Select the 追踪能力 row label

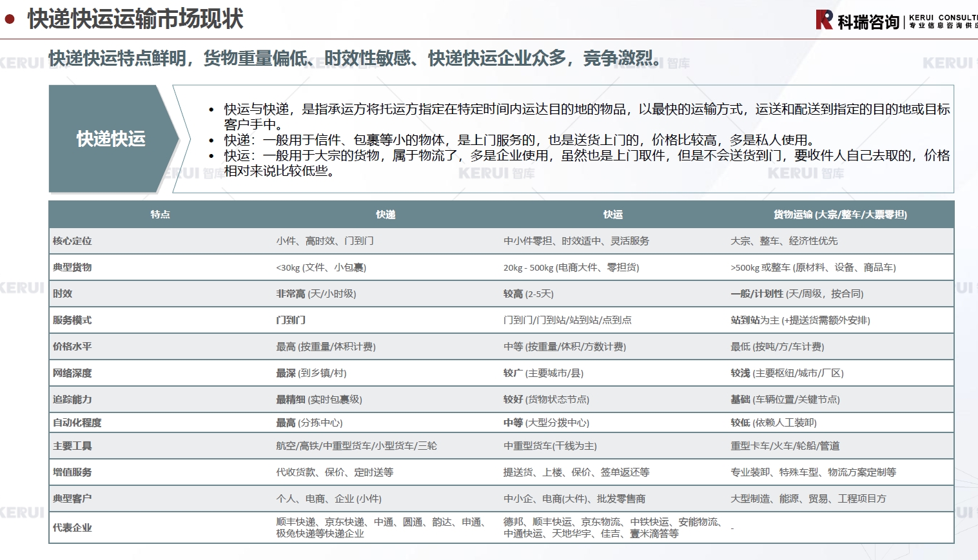(72, 400)
